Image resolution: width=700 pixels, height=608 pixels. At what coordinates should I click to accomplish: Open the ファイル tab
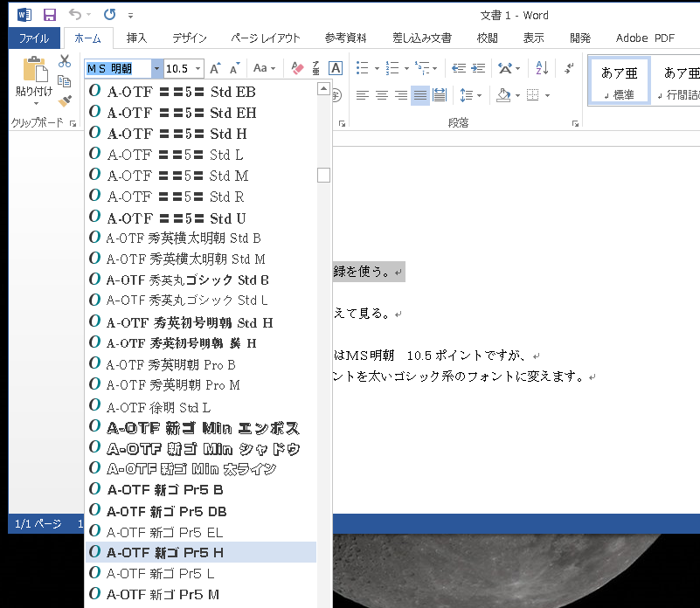pyautogui.click(x=34, y=38)
